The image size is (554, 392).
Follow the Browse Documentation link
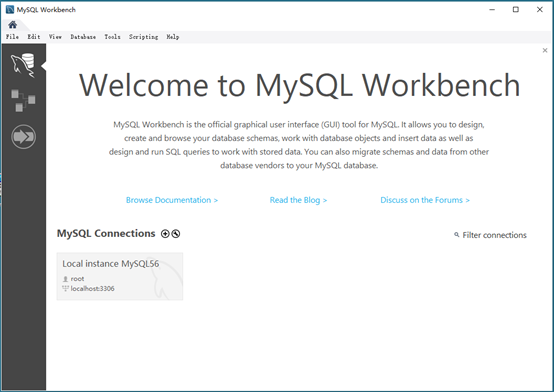coord(172,200)
